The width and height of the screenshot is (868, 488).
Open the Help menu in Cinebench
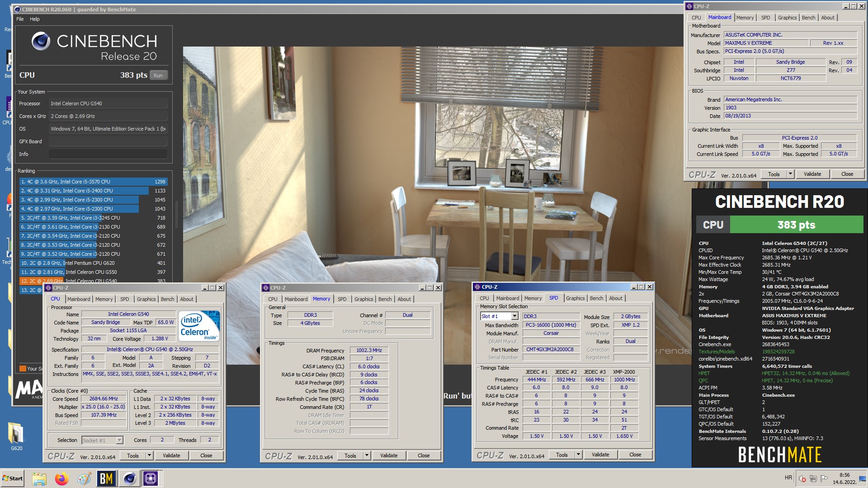[35, 19]
